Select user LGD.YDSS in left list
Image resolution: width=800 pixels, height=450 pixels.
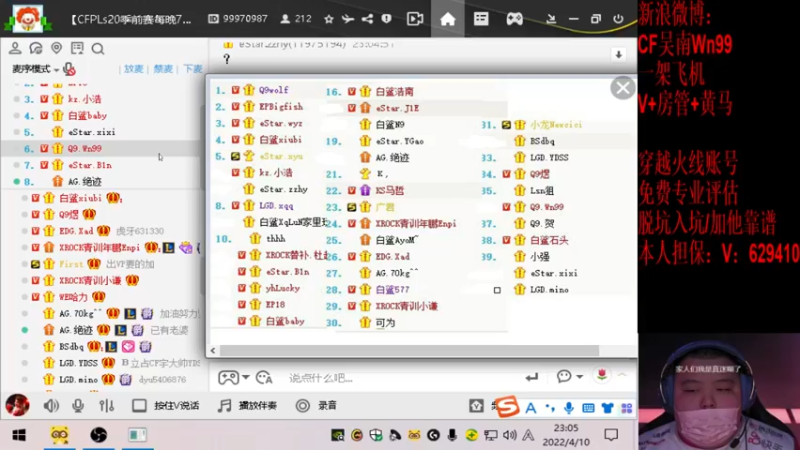click(78, 363)
